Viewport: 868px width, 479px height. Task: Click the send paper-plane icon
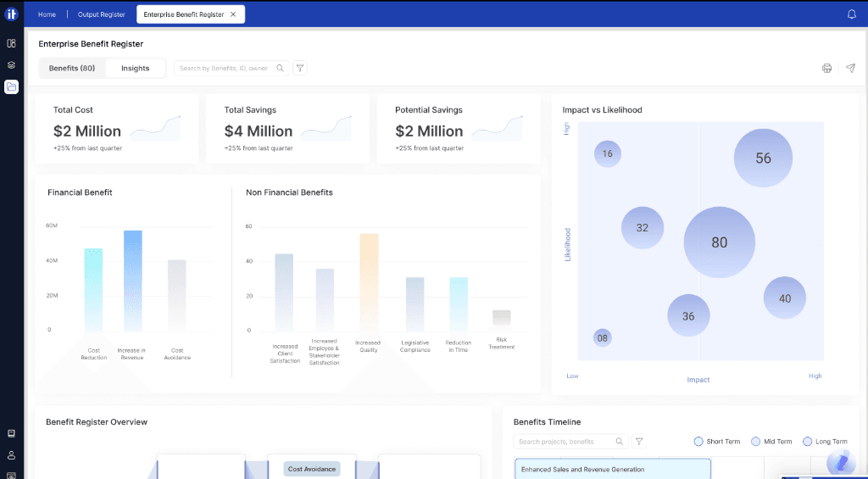pos(850,68)
